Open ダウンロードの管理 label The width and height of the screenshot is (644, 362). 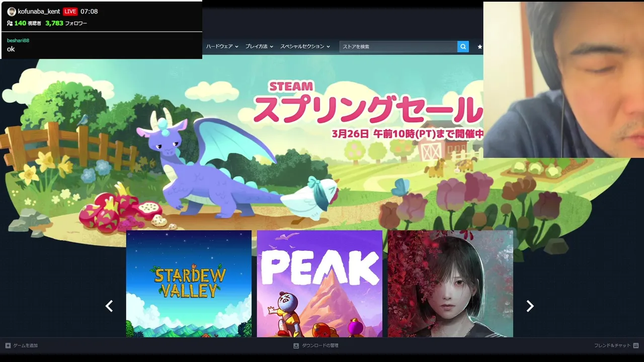coord(320,345)
